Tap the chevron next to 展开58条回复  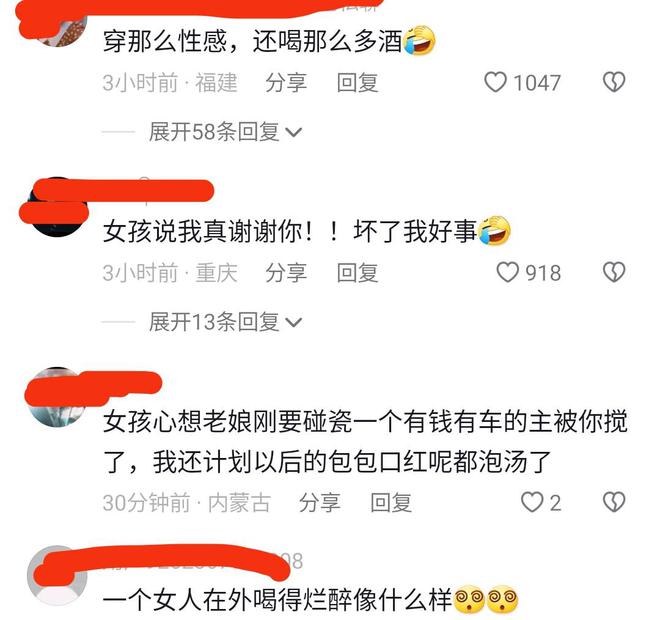(294, 133)
